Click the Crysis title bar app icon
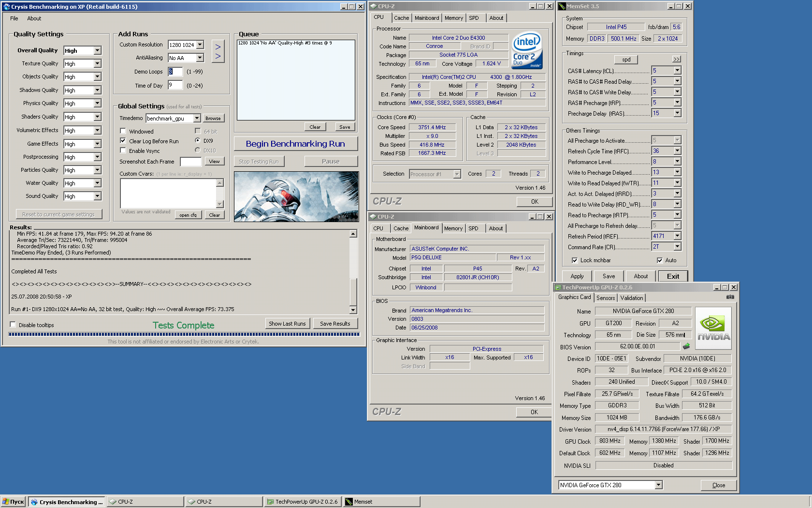This screenshot has height=508, width=812. 6,7
